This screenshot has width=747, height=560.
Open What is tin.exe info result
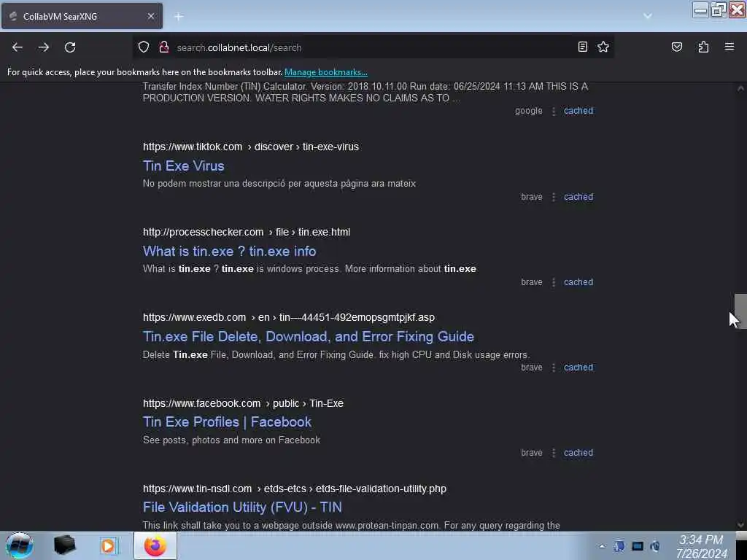(229, 251)
